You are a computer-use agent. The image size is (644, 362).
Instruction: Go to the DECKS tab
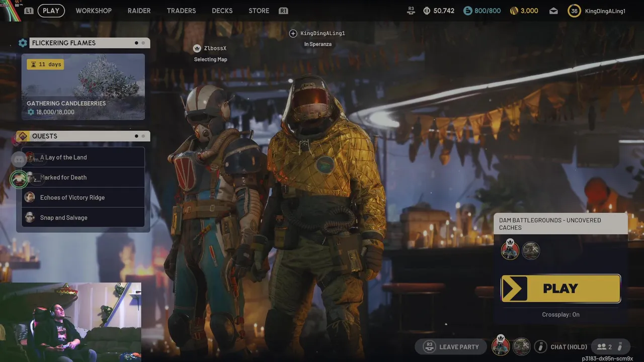[x=222, y=11]
